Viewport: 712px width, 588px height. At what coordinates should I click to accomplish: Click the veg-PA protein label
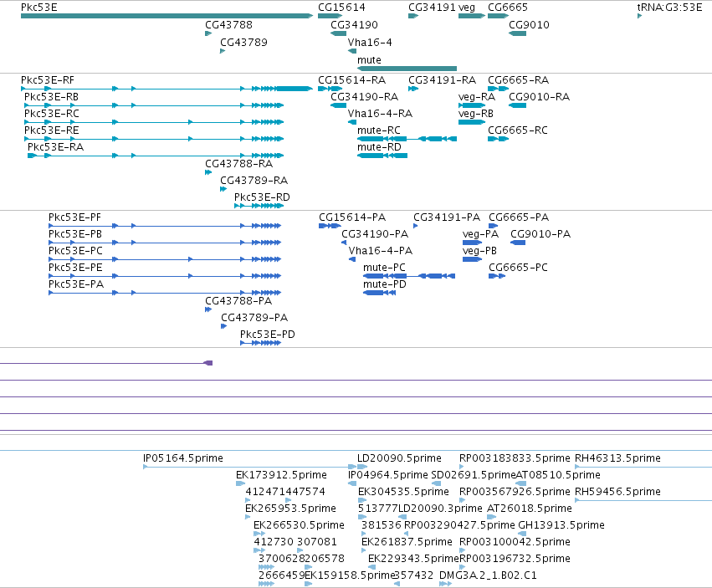480,234
